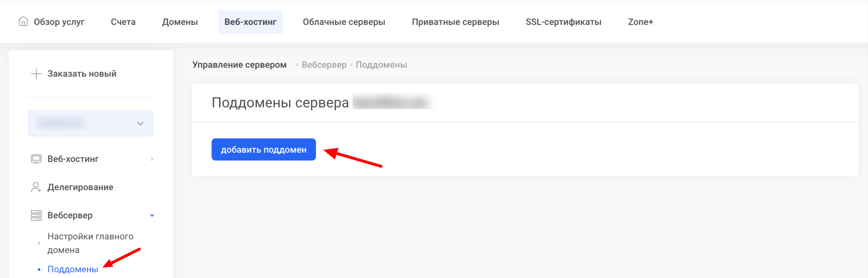The width and height of the screenshot is (868, 278).
Task: Click the home icon beside Обзор услуг
Action: coord(23,21)
